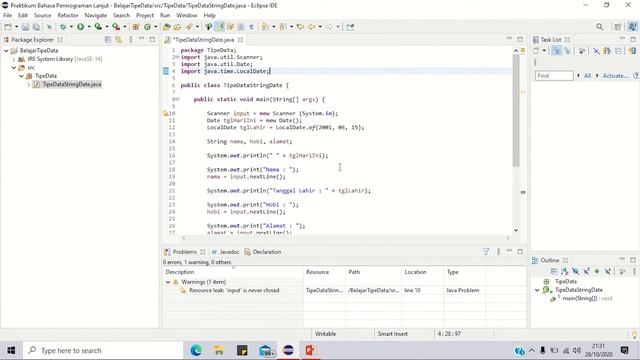Click editor vertical scrollbar down arrow

(x=516, y=230)
